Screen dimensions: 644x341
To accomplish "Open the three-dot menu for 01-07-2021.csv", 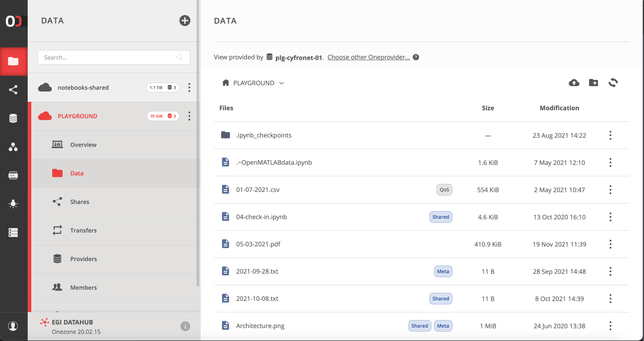I will pyautogui.click(x=610, y=190).
